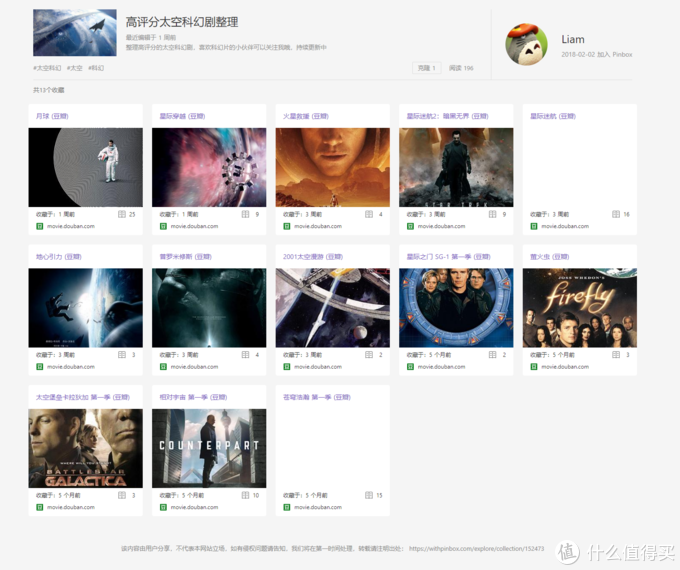Click the 2001太空漫游 space station thumbnail
The height and width of the screenshot is (570, 680).
(x=333, y=308)
